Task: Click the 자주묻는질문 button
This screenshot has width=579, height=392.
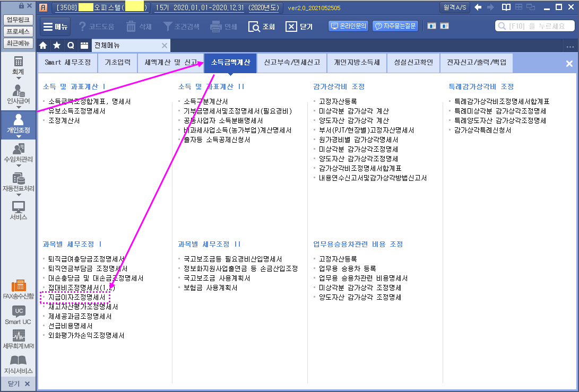Action: [395, 26]
